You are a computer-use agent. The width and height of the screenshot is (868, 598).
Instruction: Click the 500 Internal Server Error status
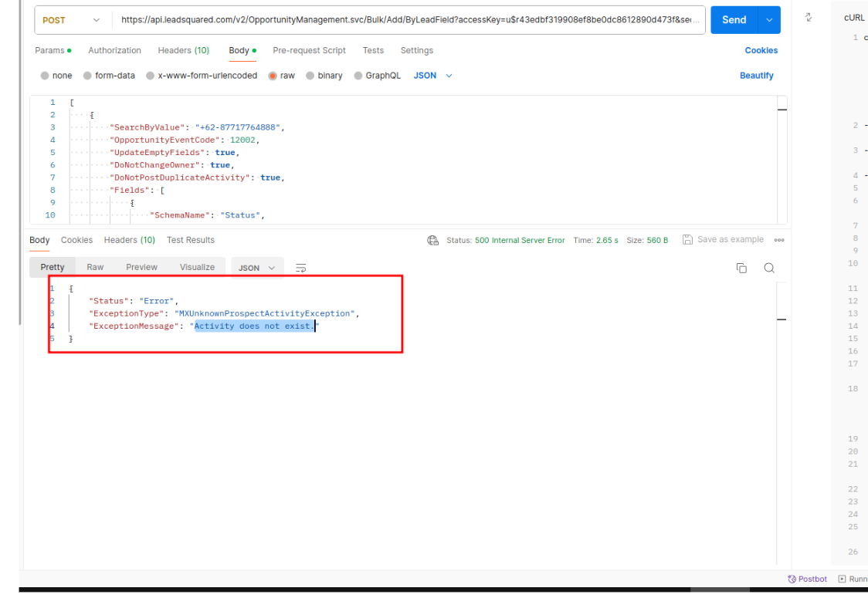pos(520,241)
